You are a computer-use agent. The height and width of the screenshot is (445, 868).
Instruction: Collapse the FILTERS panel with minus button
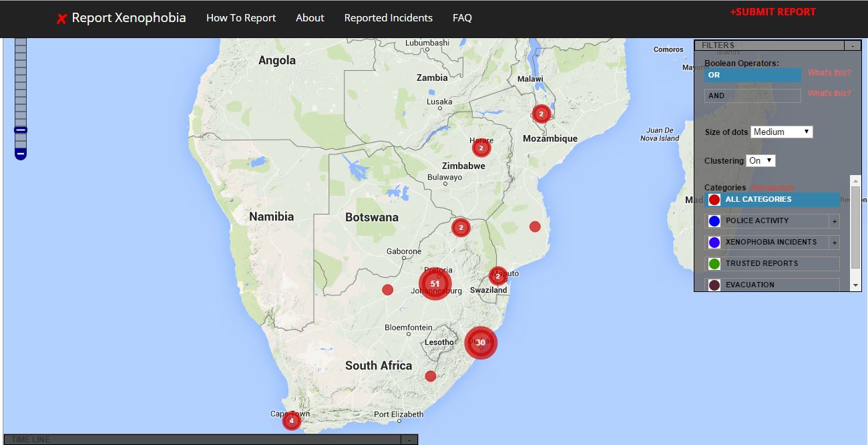[853, 45]
